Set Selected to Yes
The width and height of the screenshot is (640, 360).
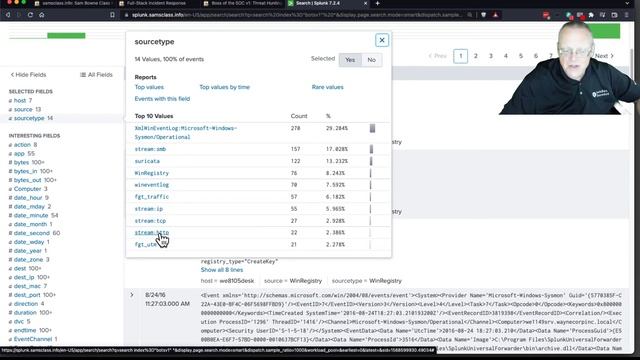tap(350, 60)
